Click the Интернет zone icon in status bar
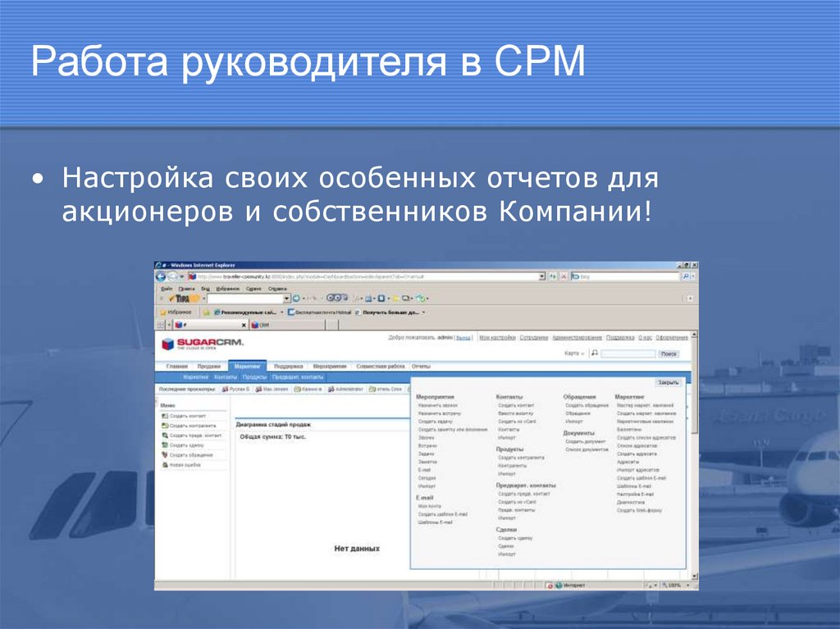Image resolution: width=840 pixels, height=629 pixels. point(558,584)
